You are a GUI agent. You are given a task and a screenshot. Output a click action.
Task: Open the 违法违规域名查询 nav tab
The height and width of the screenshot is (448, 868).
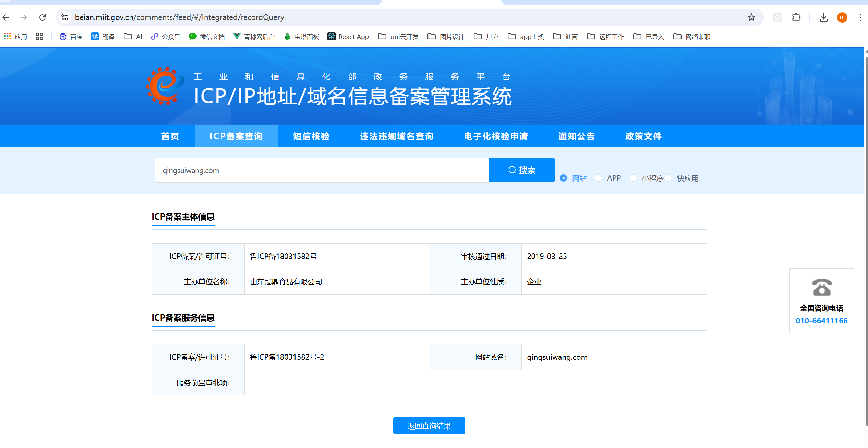click(397, 136)
